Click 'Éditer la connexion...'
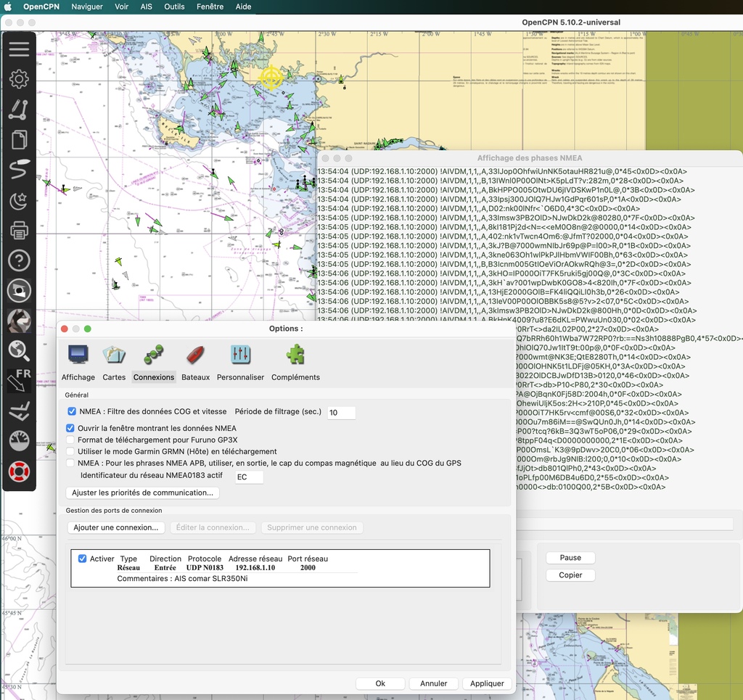 tap(213, 527)
